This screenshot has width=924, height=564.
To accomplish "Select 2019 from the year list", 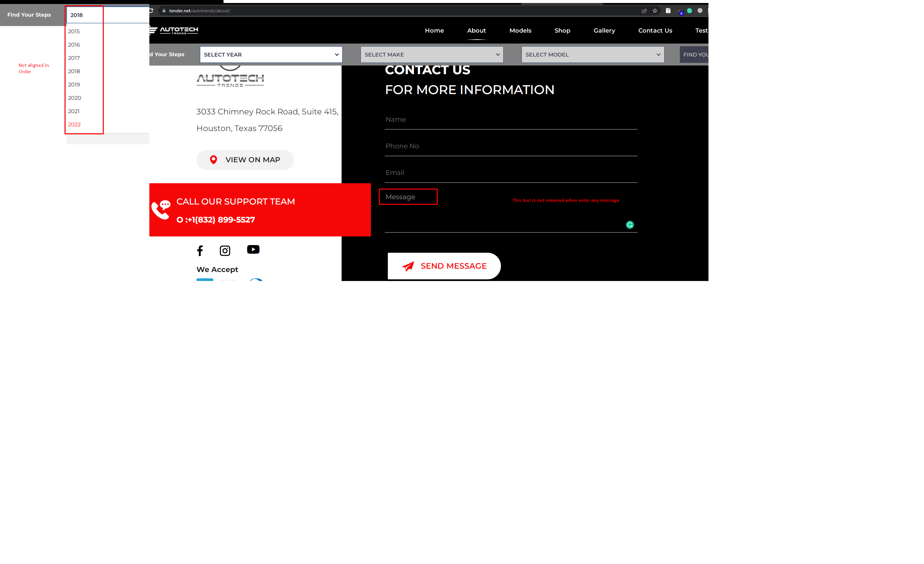I will tap(74, 85).
